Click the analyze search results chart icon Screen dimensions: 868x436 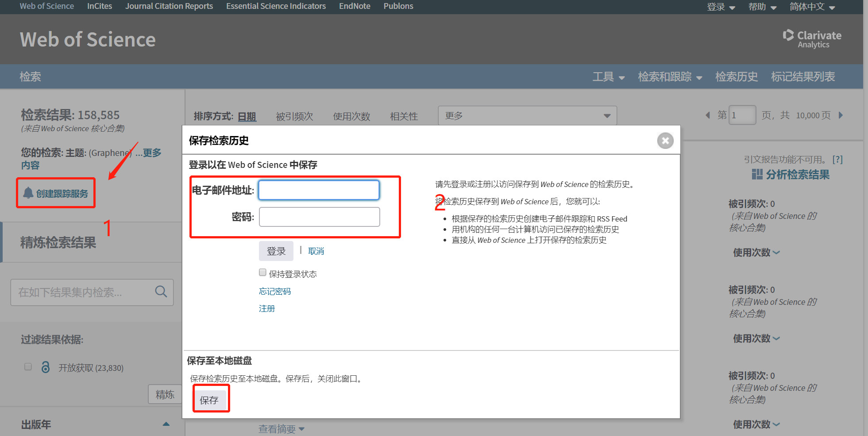[x=757, y=174]
